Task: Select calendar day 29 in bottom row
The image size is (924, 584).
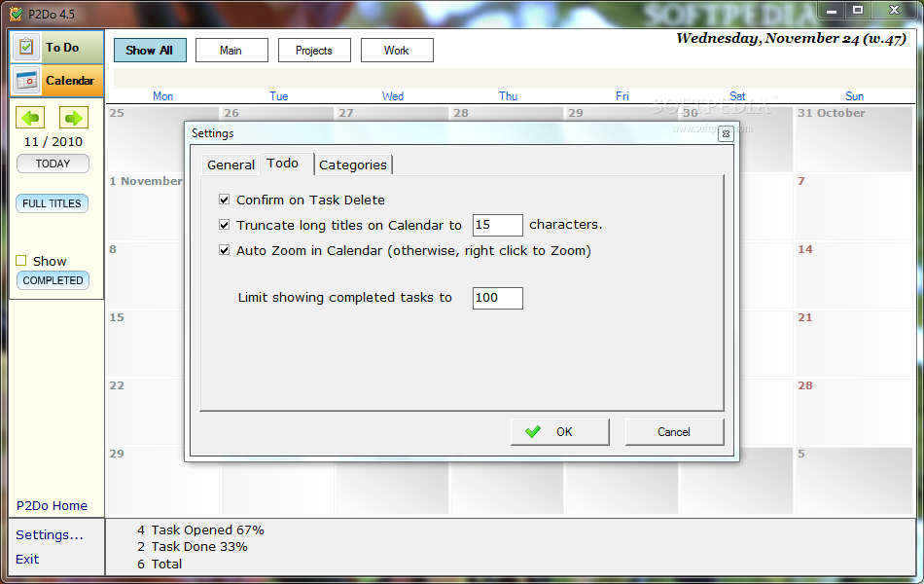Action: [x=162, y=480]
